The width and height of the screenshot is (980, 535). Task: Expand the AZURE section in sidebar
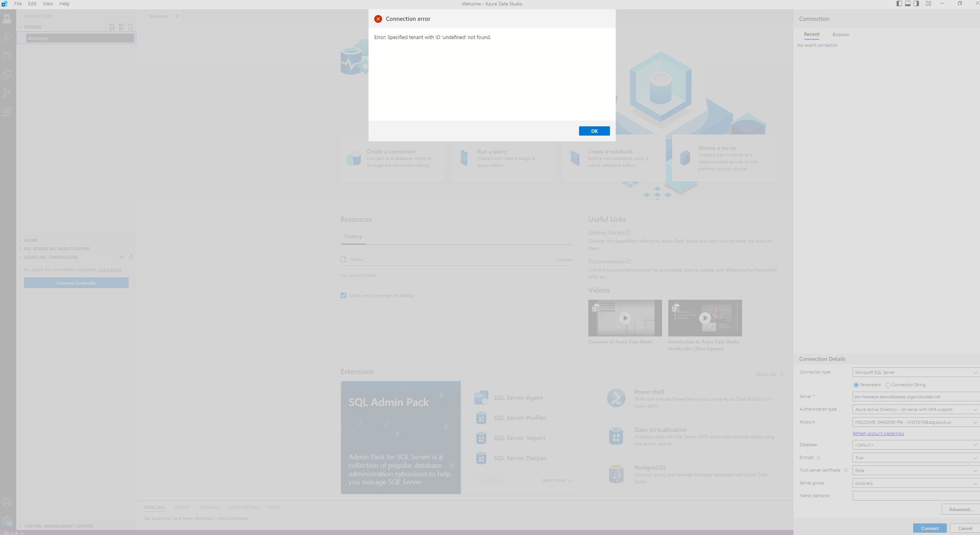[20, 240]
